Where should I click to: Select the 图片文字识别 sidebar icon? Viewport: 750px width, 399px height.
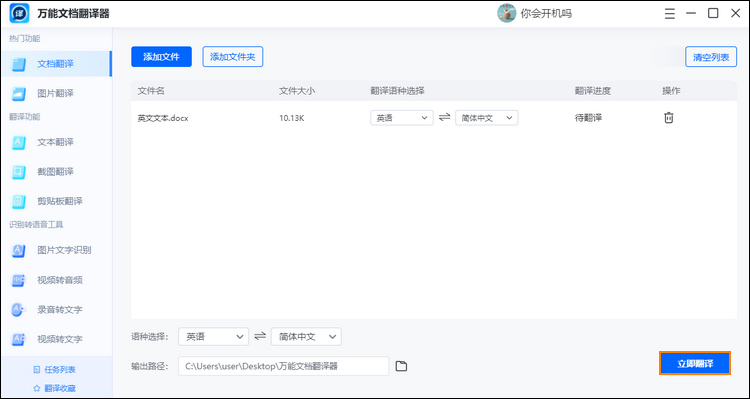pyautogui.click(x=19, y=250)
